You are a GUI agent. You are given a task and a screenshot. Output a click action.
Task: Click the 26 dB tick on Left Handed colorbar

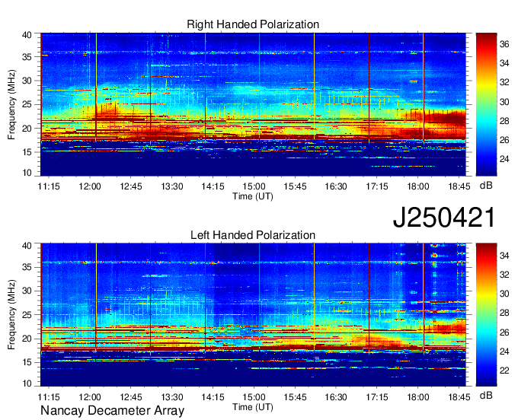(504, 332)
